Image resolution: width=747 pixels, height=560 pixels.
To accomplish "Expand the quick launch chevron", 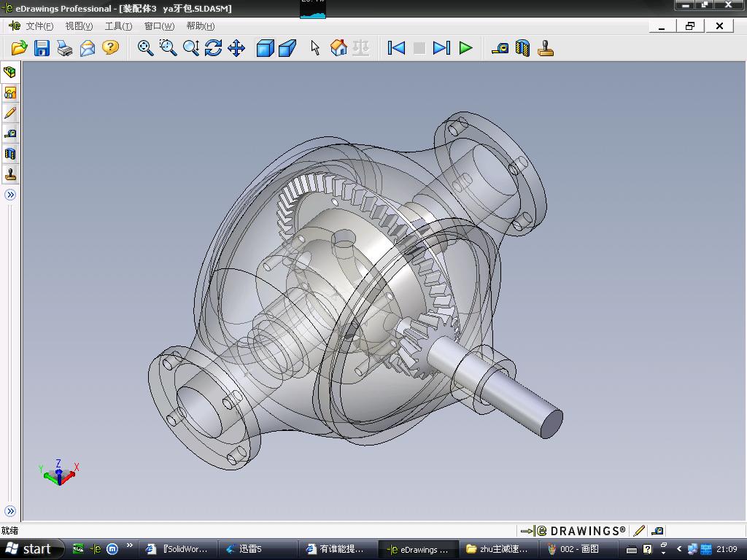I will pos(130,545).
